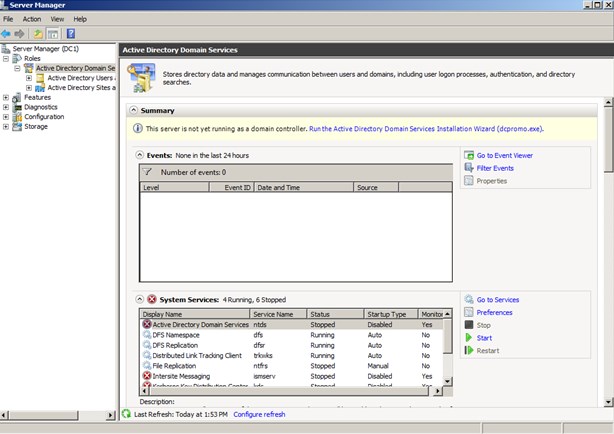Click the Filter Events funnel icon

pos(469,168)
